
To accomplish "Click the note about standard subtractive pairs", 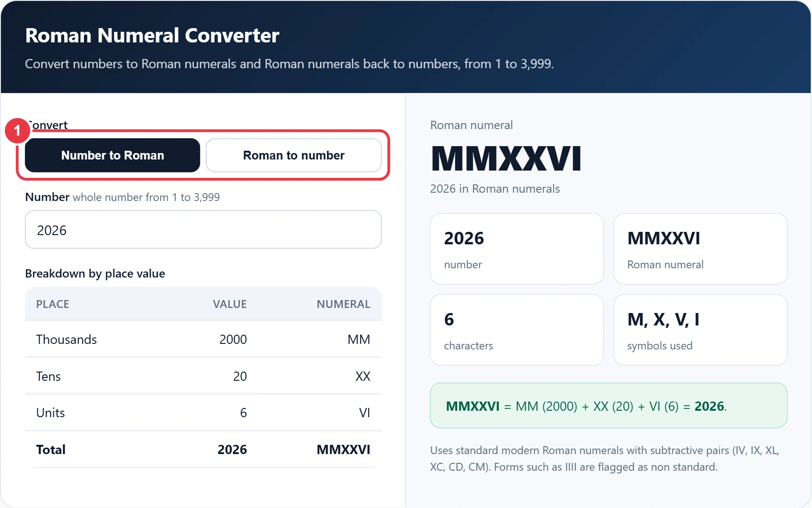I will 605,459.
